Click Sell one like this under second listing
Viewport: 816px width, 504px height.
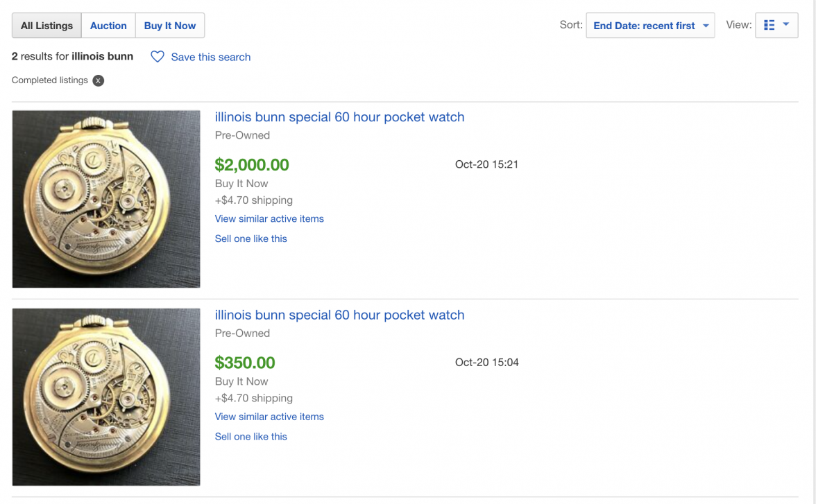(x=250, y=437)
